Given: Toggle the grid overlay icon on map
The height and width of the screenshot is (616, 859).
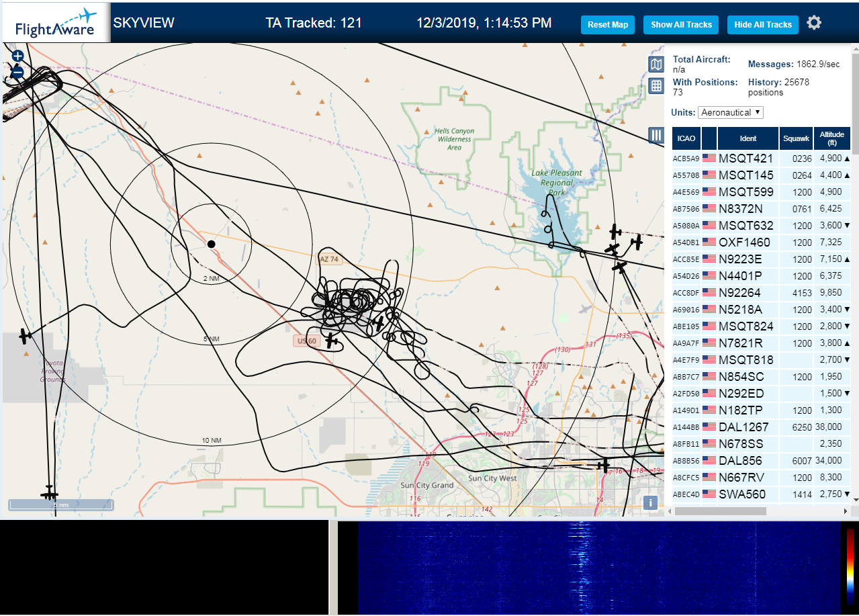Looking at the screenshot, I should (x=656, y=85).
